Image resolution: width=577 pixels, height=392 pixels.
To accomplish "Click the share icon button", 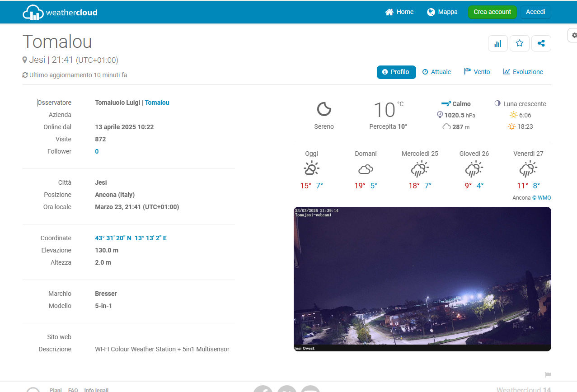I will point(541,43).
